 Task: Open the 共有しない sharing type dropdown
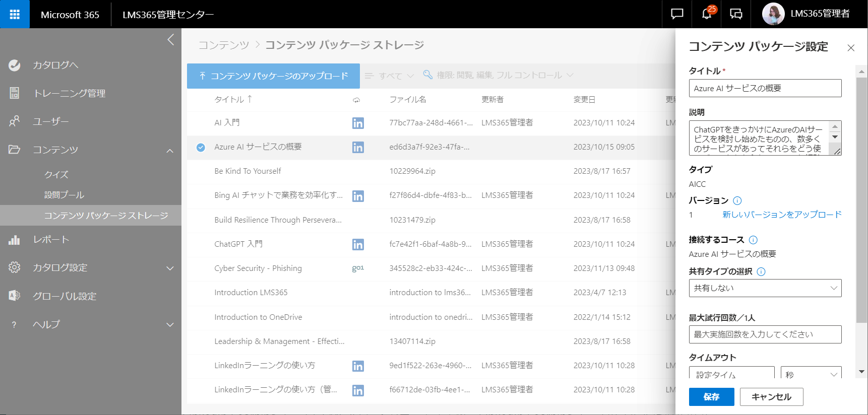(x=765, y=288)
